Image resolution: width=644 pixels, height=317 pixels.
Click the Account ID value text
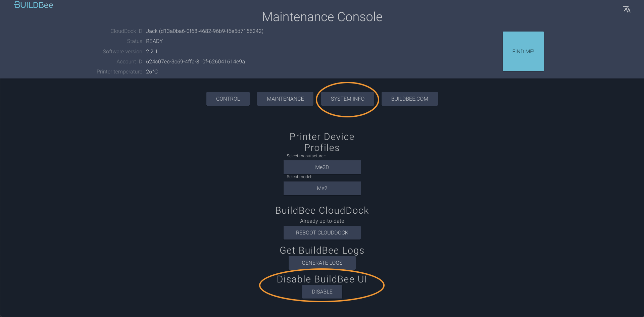point(195,61)
